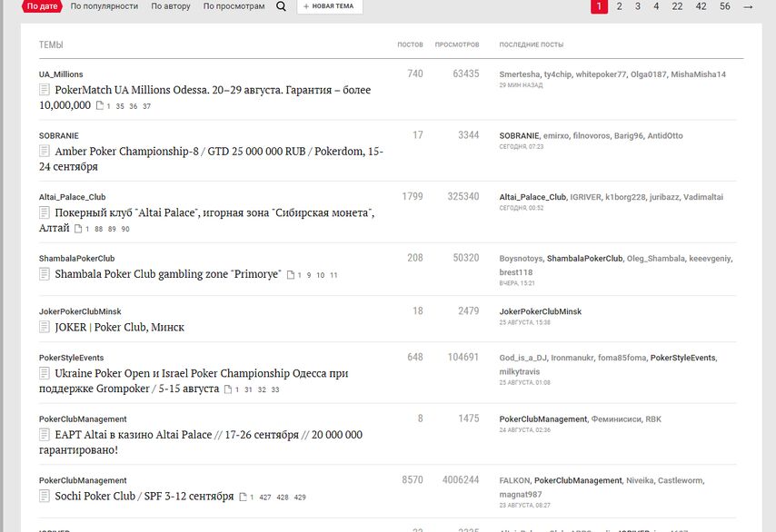The width and height of the screenshot is (776, 532).
Task: View JokerPokerClubMinsk topic author profile
Action: tap(80, 311)
